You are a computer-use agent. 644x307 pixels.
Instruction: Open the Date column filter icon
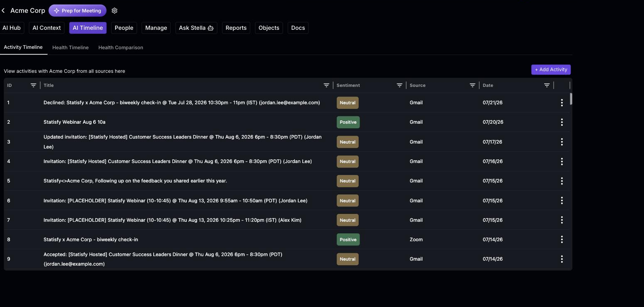(x=547, y=85)
